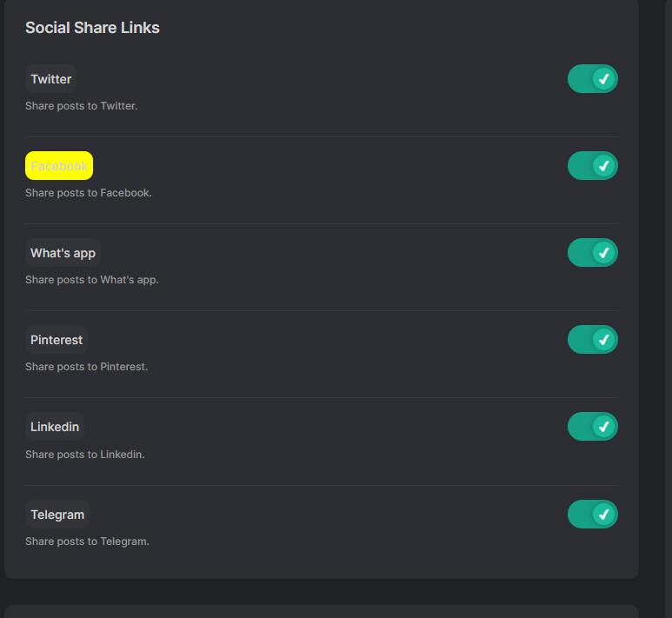The width and height of the screenshot is (672, 618).
Task: Click "Share posts to Twitter." description
Action: click(x=82, y=106)
